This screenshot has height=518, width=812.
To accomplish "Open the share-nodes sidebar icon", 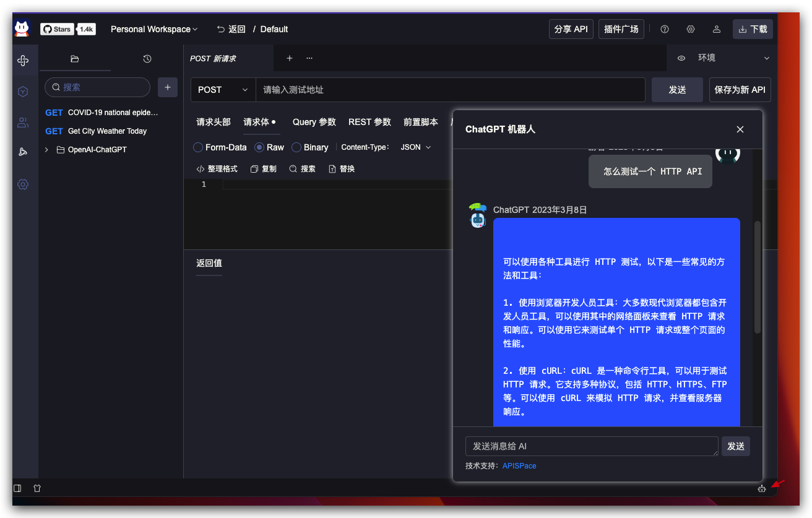I will 23,152.
